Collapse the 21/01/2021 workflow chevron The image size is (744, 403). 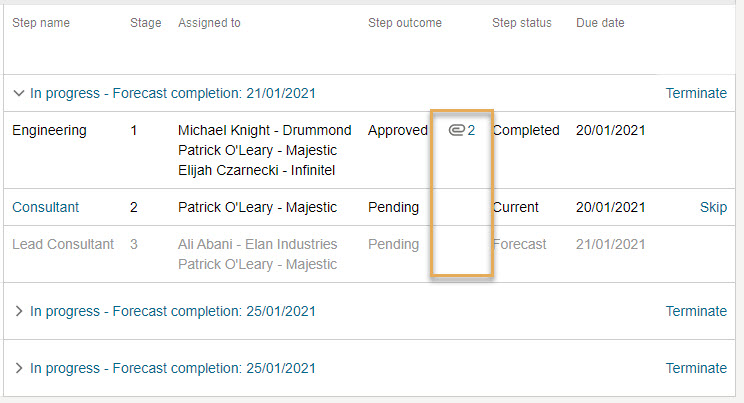[x=19, y=93]
